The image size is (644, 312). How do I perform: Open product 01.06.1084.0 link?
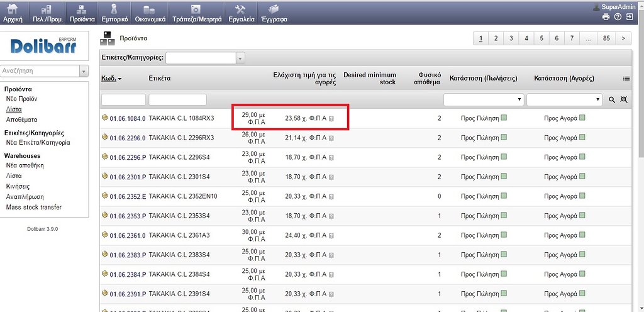pyautogui.click(x=127, y=118)
